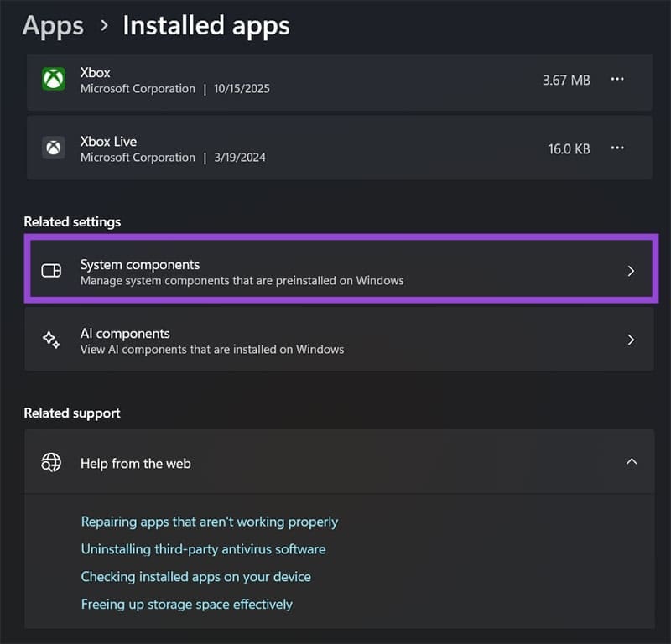Expand System components via its chevron
Screen dimensions: 671x644
tap(632, 271)
